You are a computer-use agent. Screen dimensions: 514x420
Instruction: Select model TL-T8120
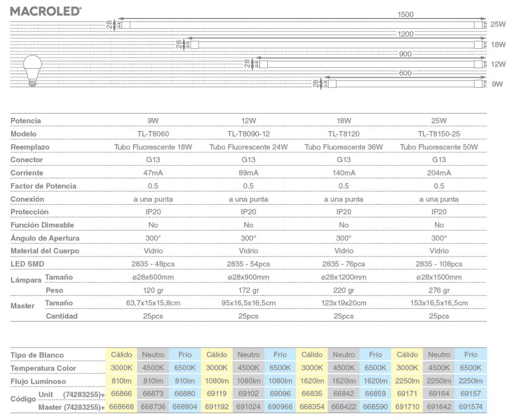(344, 134)
